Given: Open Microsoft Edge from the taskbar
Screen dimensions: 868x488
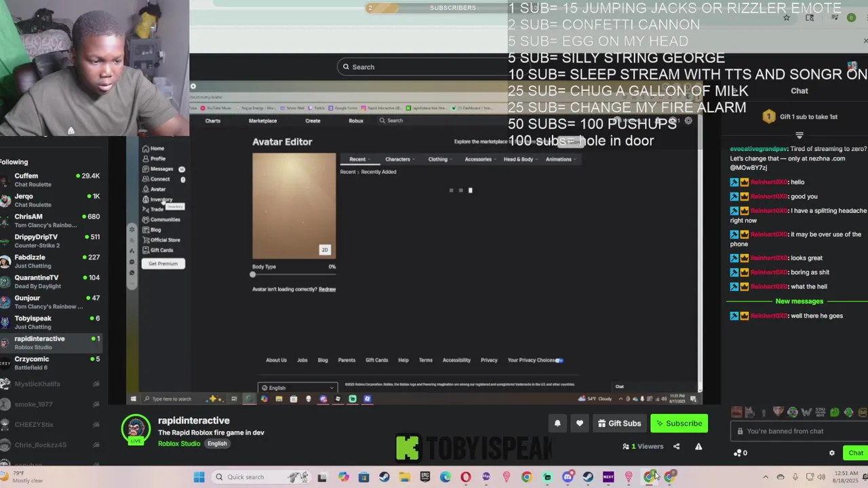Looking at the screenshot, I should (446, 477).
